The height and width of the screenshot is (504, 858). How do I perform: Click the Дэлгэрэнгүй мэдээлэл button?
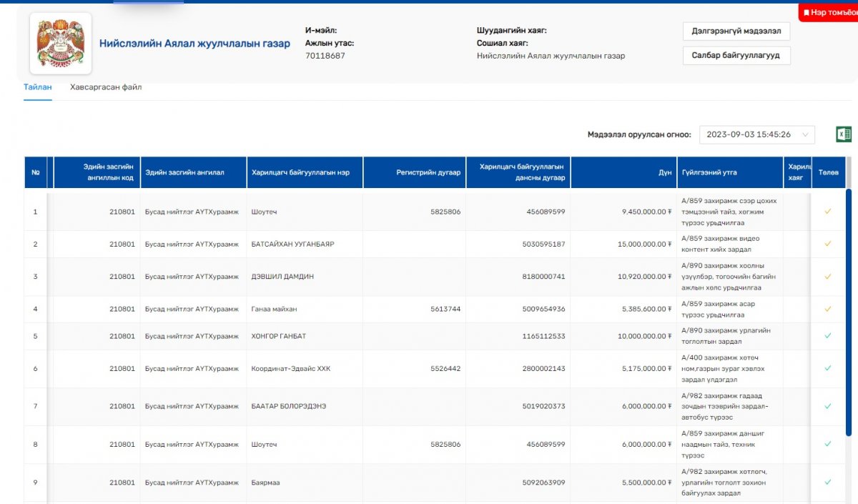(x=736, y=31)
